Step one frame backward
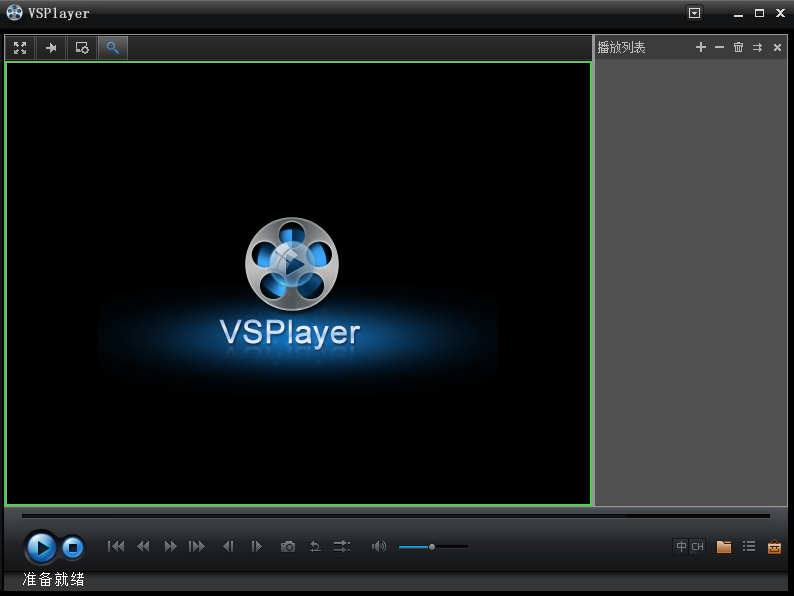The image size is (794, 596). tap(228, 546)
